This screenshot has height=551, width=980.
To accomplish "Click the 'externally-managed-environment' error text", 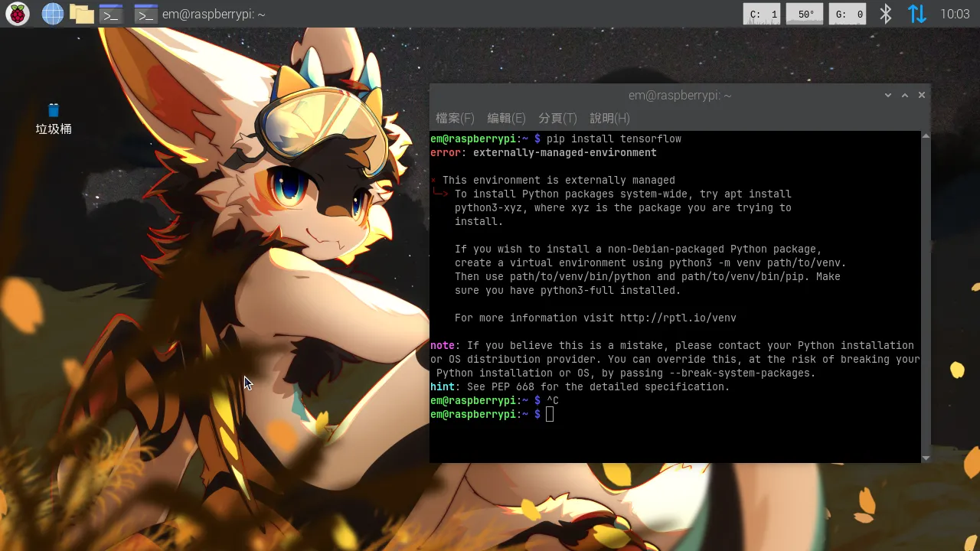I will click(x=565, y=153).
